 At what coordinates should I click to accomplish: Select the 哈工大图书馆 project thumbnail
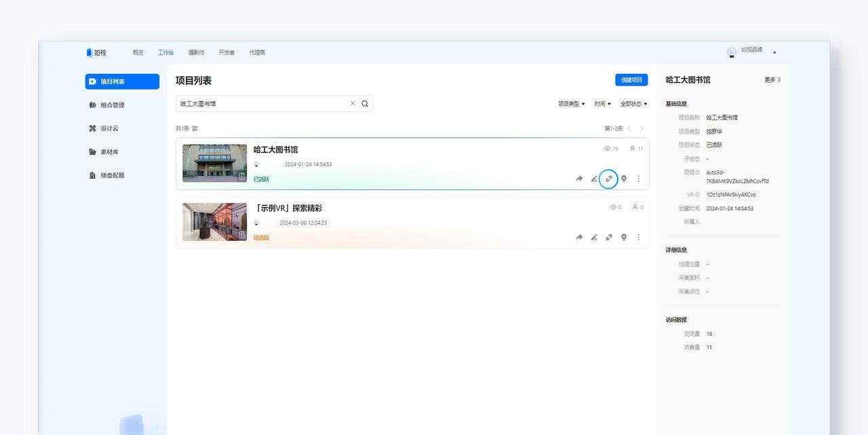coord(214,163)
